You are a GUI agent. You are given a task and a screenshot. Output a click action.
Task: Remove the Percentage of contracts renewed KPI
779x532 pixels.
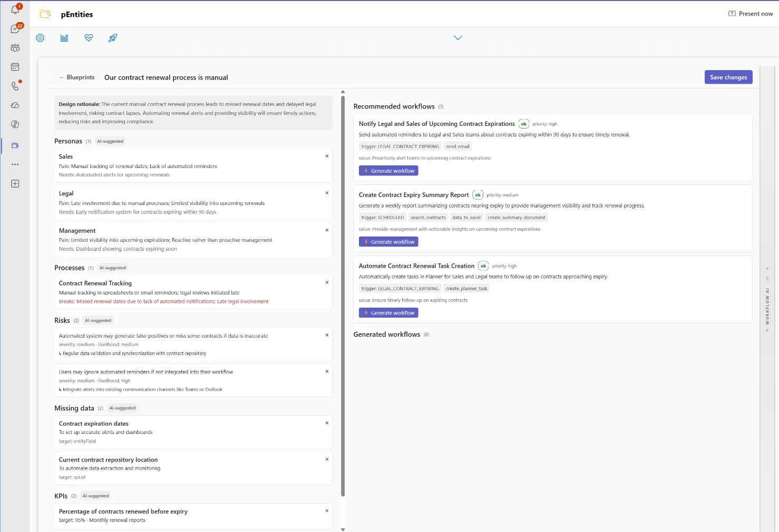(x=327, y=511)
